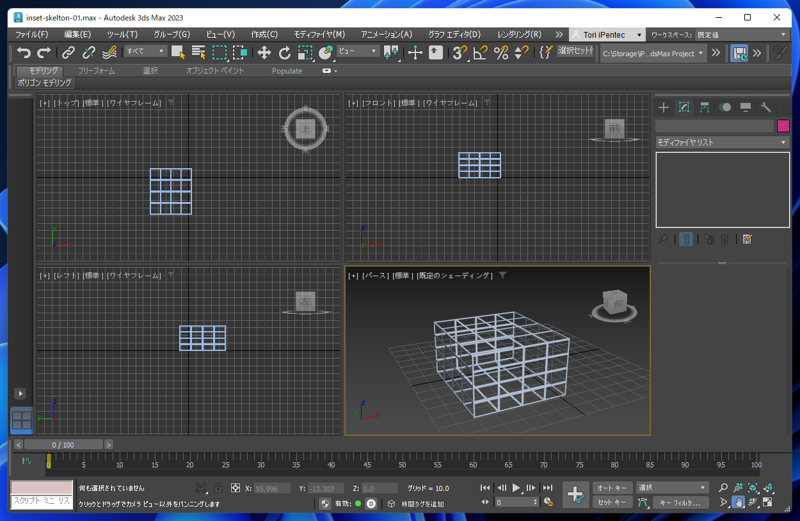This screenshot has height=521, width=800.
Task: Click Select and Manipulate crosshair icon
Action: pyautogui.click(x=415, y=53)
